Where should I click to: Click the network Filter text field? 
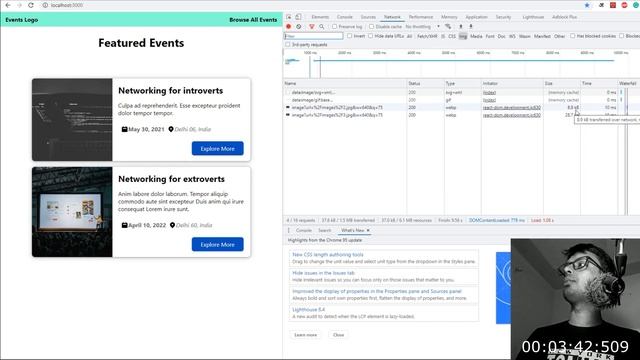313,36
